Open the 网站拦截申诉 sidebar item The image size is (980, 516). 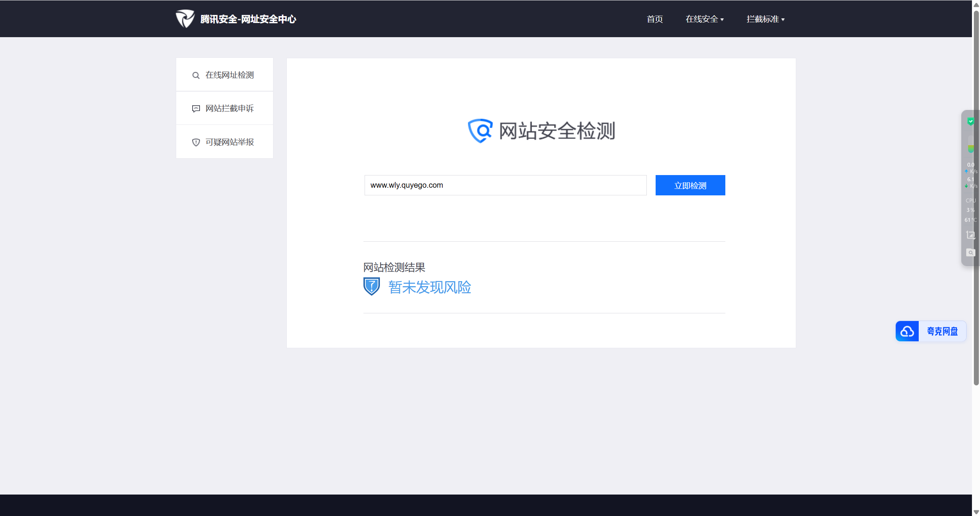(229, 108)
